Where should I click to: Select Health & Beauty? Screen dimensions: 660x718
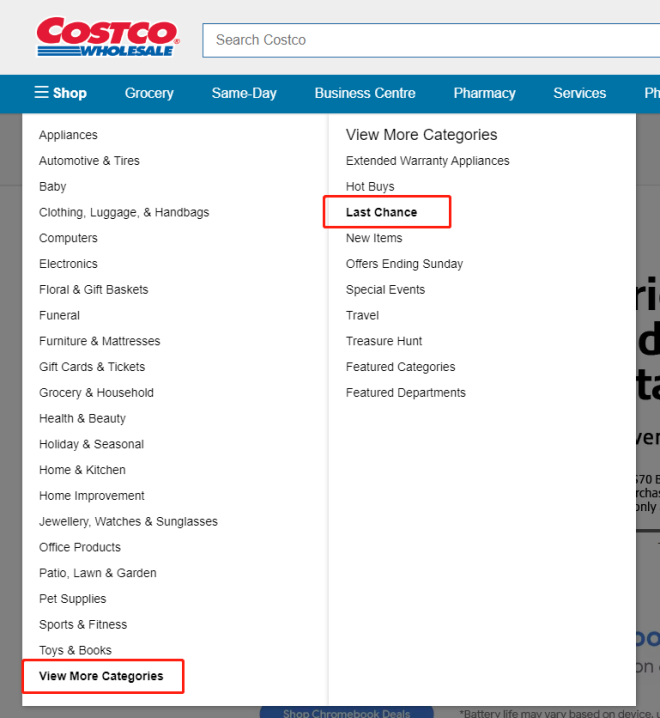click(82, 419)
